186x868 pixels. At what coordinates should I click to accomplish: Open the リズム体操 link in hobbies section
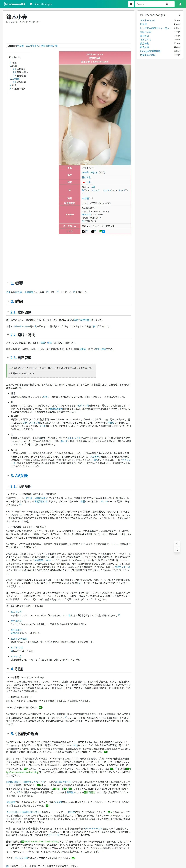coord(100,349)
